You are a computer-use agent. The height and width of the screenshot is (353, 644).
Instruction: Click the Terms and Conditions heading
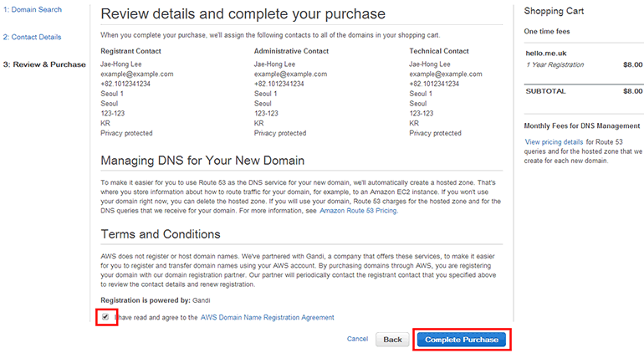tap(161, 234)
